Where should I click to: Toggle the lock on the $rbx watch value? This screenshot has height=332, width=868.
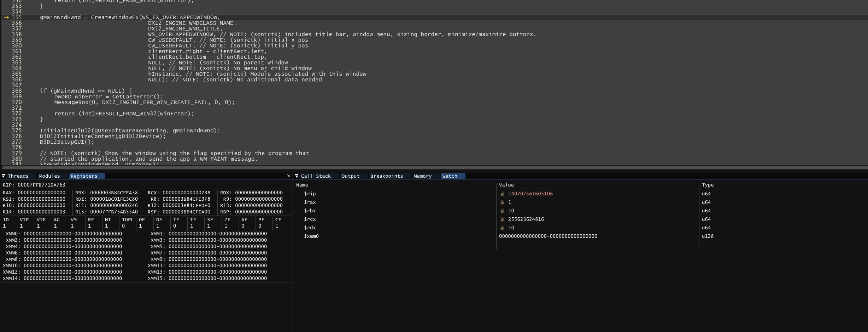pos(502,211)
